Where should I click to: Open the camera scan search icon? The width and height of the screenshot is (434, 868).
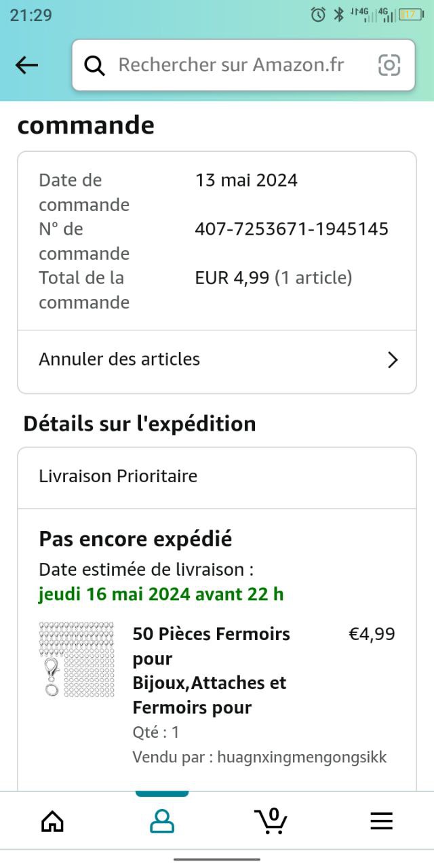(x=389, y=65)
